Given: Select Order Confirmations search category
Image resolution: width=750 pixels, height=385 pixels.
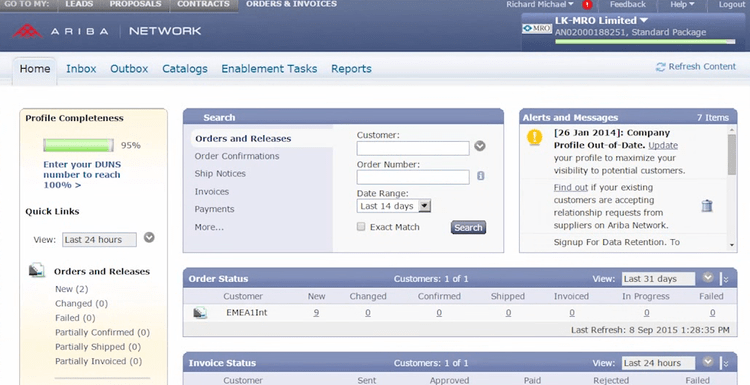Looking at the screenshot, I should 237,156.
